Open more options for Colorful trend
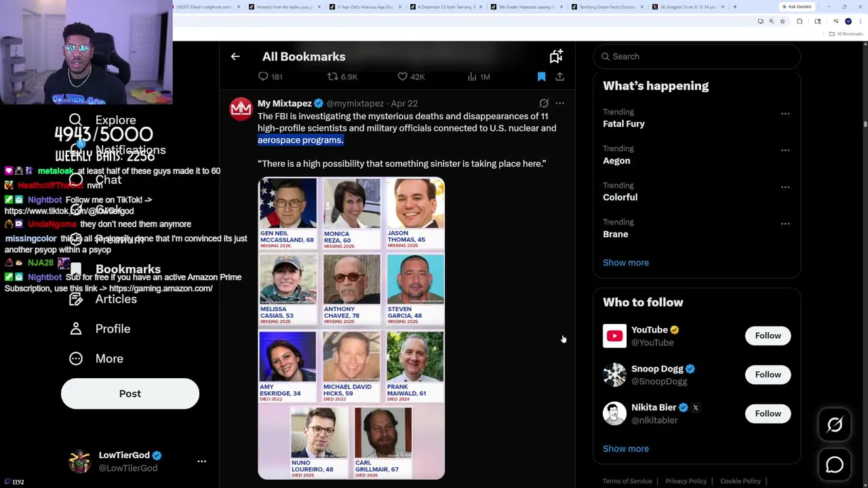 785,186
